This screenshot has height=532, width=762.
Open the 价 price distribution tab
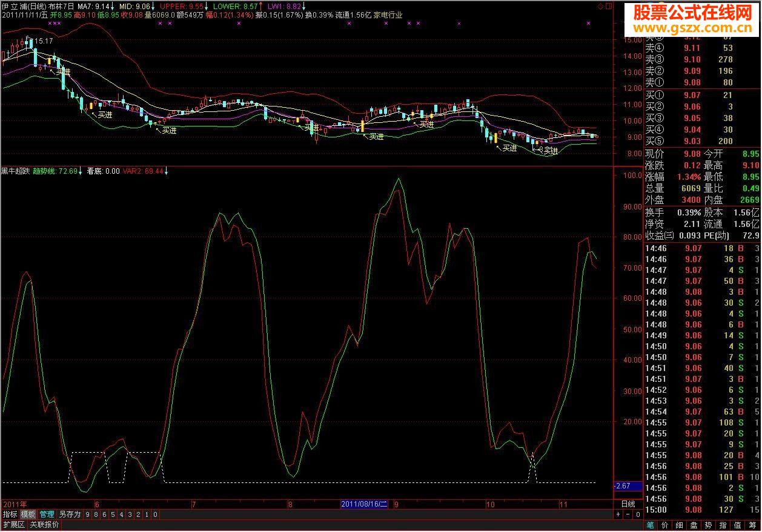click(666, 525)
